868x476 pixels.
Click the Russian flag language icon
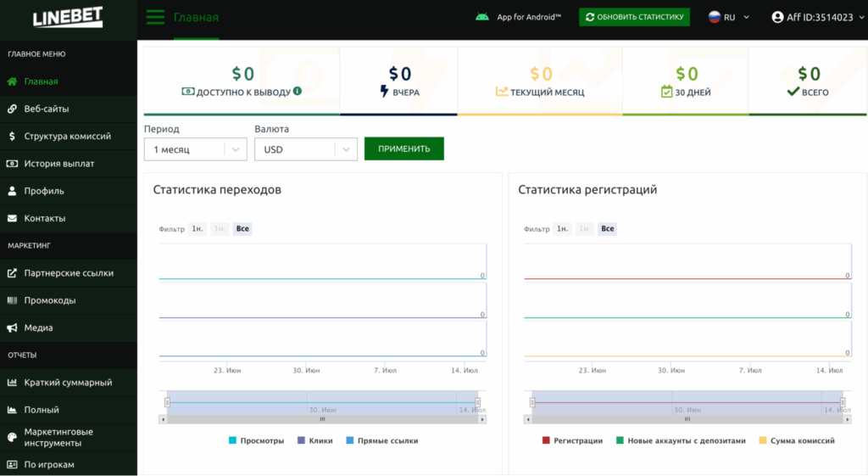[714, 17]
